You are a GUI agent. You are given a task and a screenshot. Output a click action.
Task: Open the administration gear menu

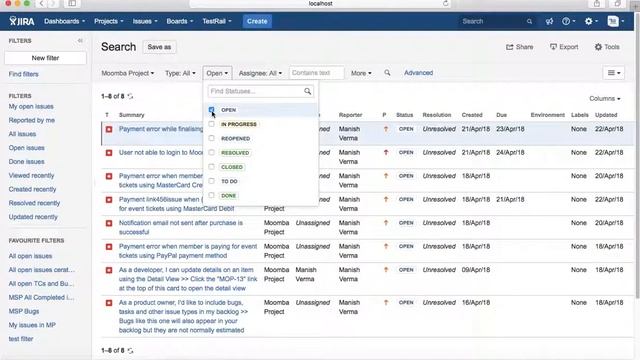591,21
